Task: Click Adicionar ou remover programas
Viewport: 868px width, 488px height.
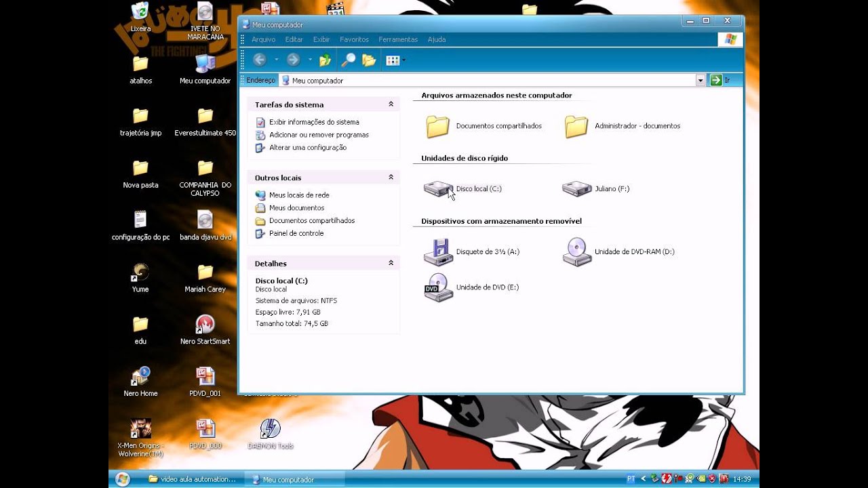Action: tap(319, 135)
